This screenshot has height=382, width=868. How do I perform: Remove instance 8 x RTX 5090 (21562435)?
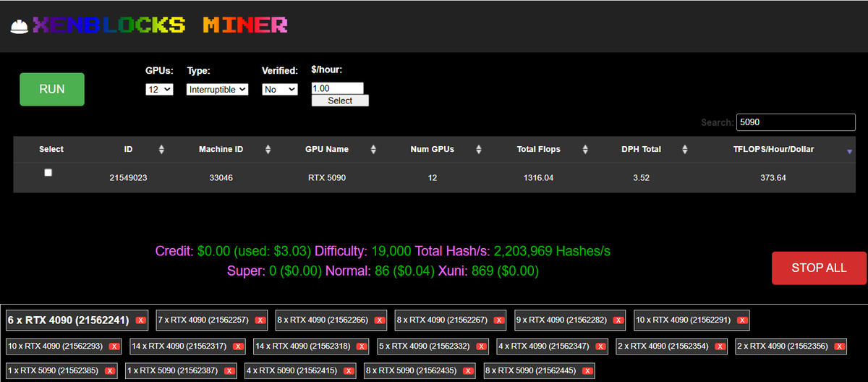pos(468,371)
